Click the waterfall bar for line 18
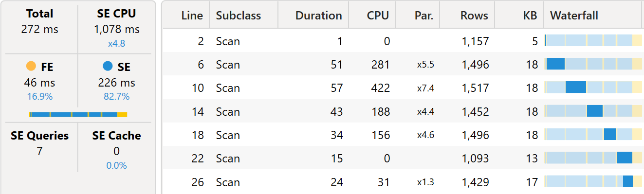 click(610, 134)
